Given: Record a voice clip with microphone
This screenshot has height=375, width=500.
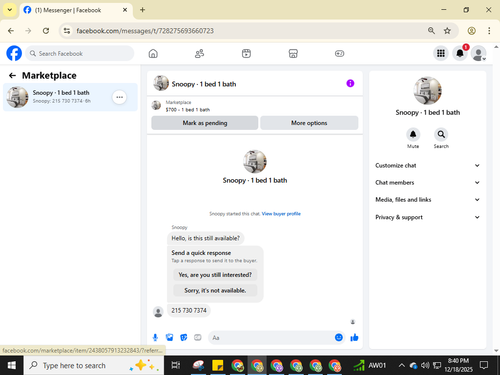Looking at the screenshot, I should point(155,338).
